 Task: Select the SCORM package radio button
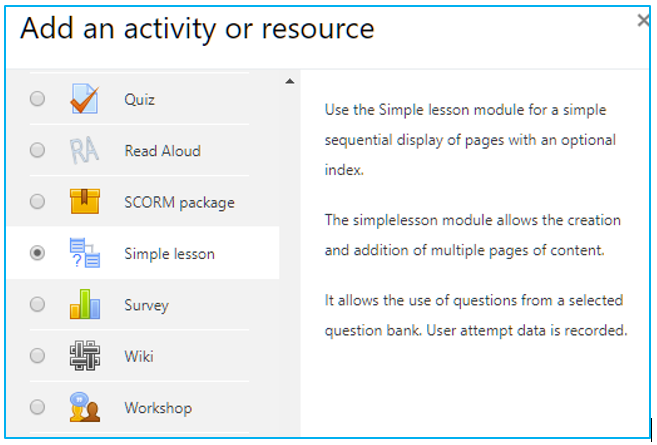coord(37,201)
